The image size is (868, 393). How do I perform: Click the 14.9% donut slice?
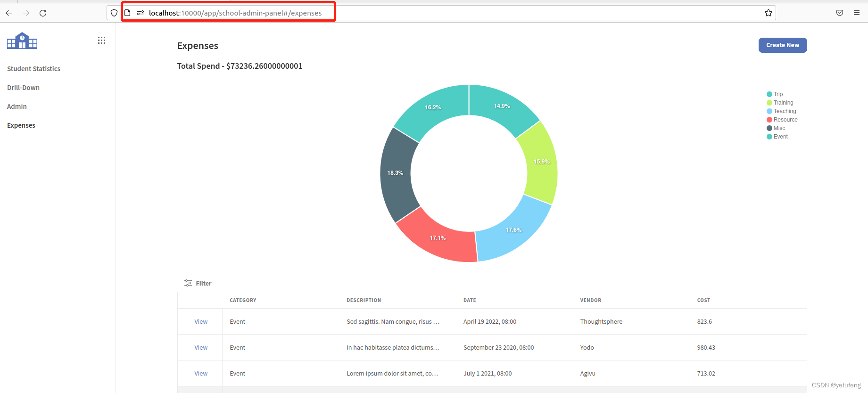(503, 106)
